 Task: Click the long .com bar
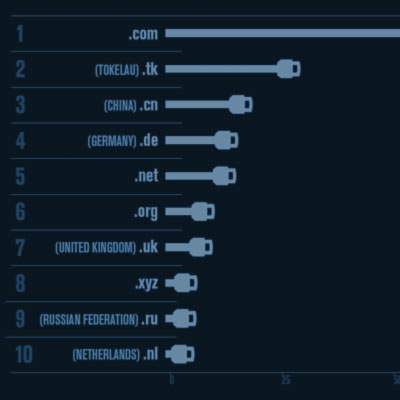point(283,33)
